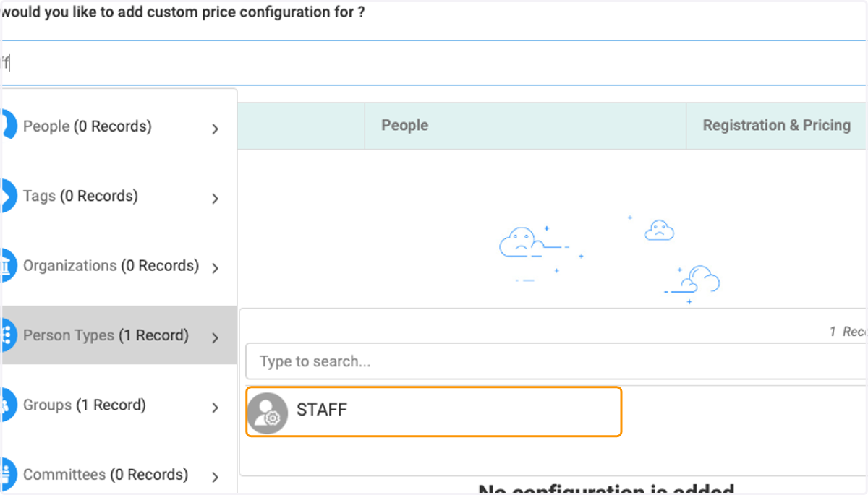Expand the Organizations (0 Records) chevron
The image size is (868, 495).
pyautogui.click(x=215, y=268)
